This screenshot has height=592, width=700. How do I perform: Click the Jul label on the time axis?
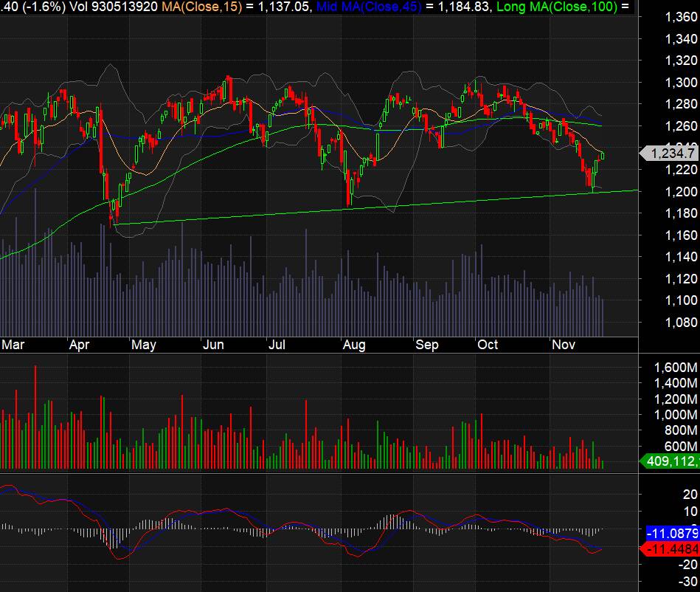[277, 345]
